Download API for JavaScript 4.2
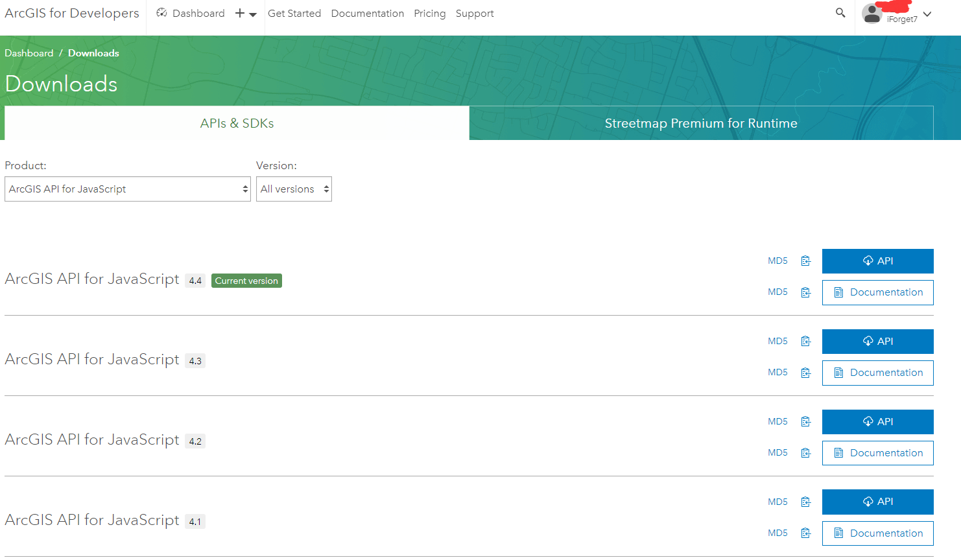 coord(878,422)
